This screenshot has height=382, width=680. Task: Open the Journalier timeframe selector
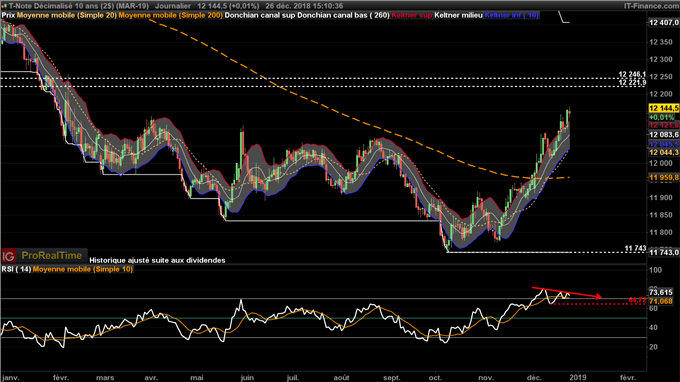click(173, 6)
